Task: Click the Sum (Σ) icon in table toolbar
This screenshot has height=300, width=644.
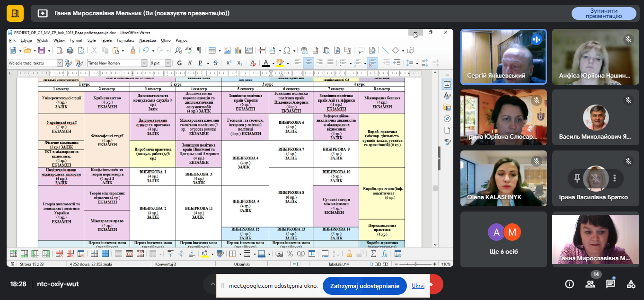Action: point(373,254)
